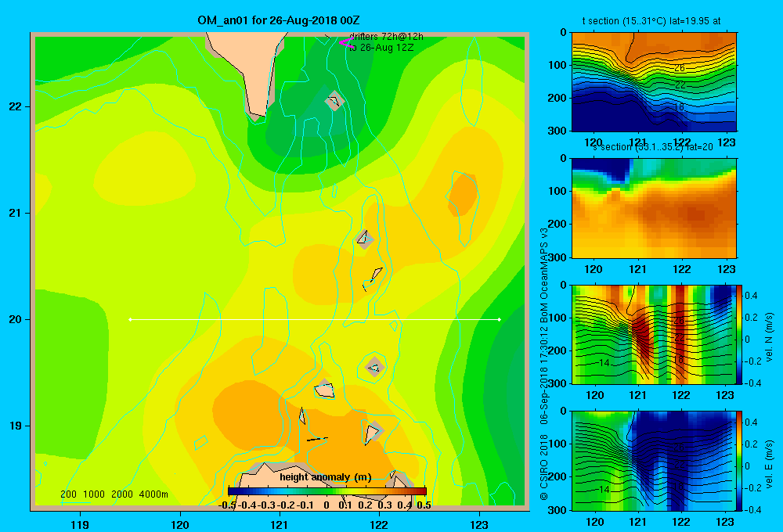Image resolution: width=783 pixels, height=532 pixels.
Task: Click the 'vel. E (m/s)' axis label
Action: pos(769,464)
